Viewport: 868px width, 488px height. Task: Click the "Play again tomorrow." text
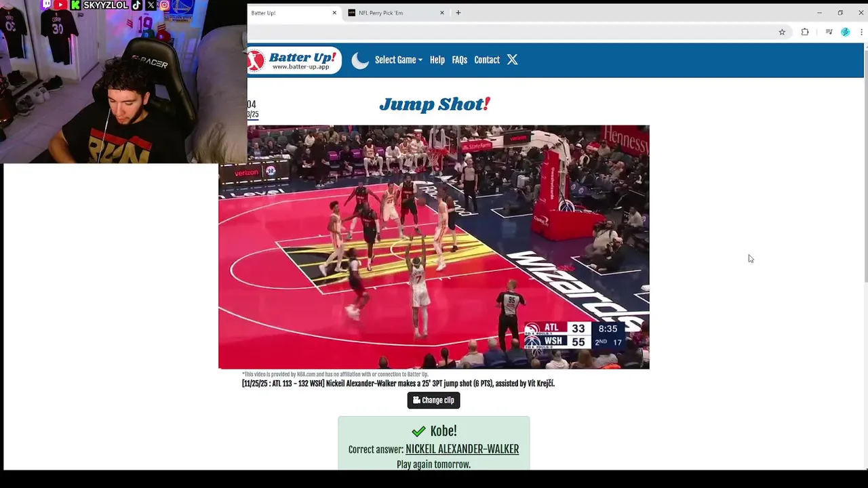click(x=434, y=464)
